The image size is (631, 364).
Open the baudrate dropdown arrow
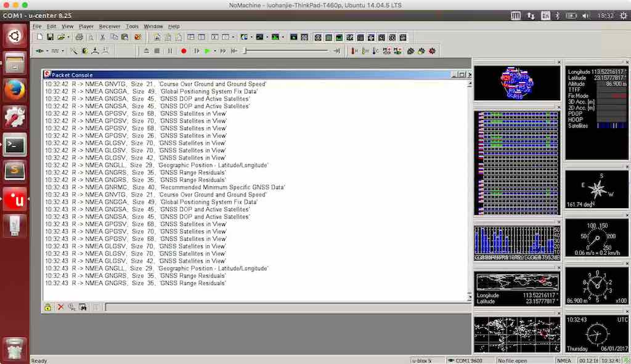pyautogui.click(x=63, y=51)
